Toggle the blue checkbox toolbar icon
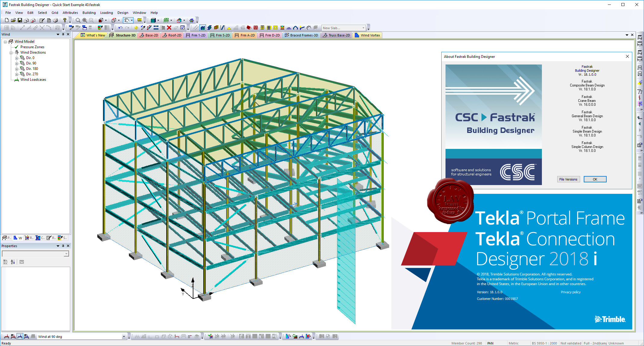The width and height of the screenshot is (644, 346). pyautogui.click(x=182, y=28)
